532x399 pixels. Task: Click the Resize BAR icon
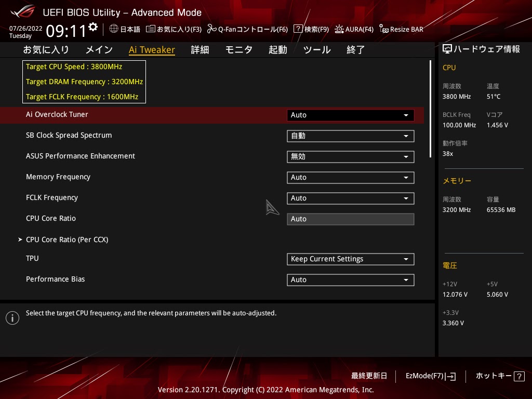(x=384, y=29)
